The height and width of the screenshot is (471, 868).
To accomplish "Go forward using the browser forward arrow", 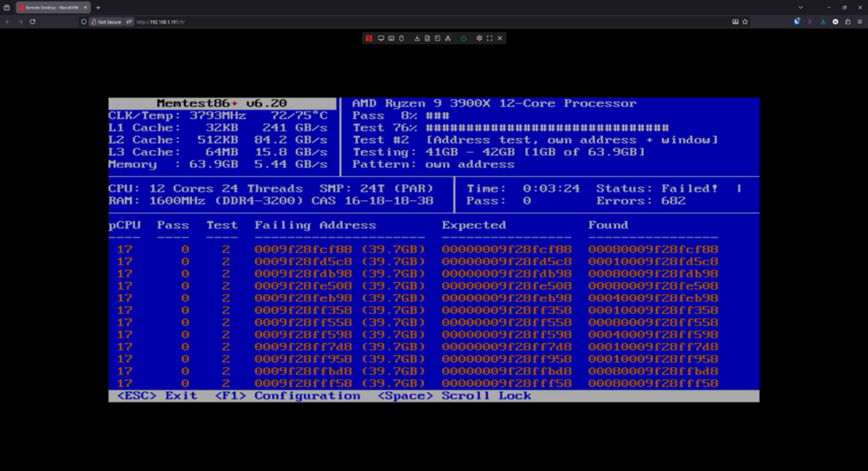I will tap(20, 22).
